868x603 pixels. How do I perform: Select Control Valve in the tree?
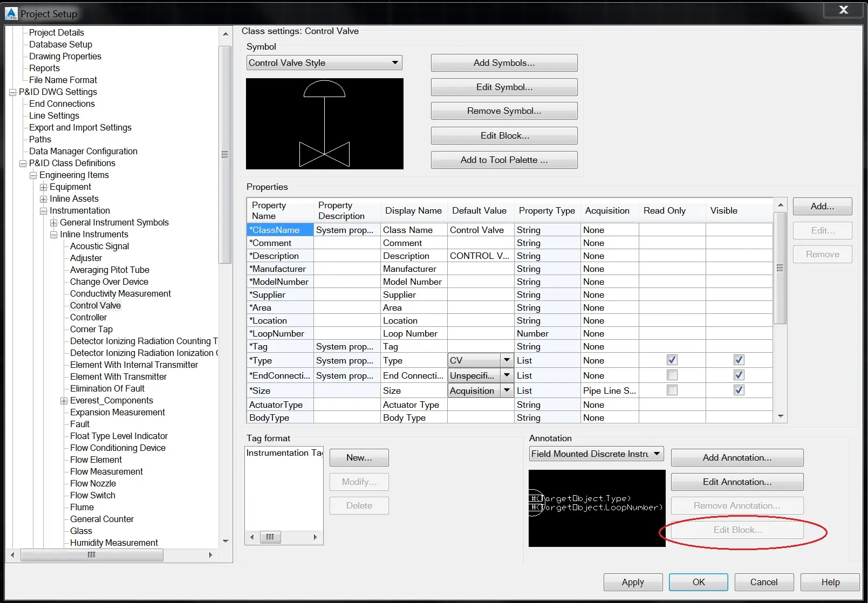click(x=95, y=305)
